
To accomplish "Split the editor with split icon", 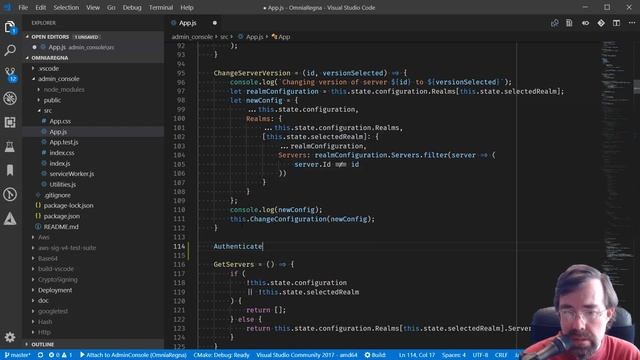I will point(616,23).
